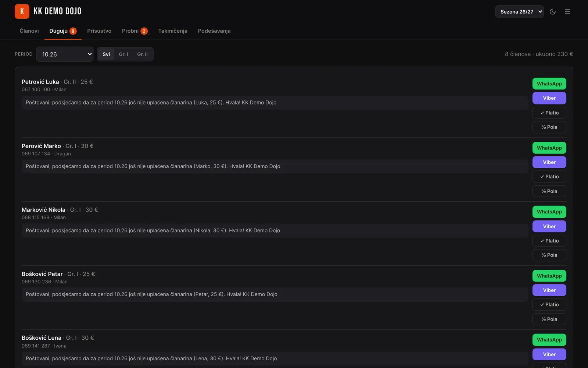
Task: Send Viber reminder to Marković Nikola
Action: pos(549,226)
